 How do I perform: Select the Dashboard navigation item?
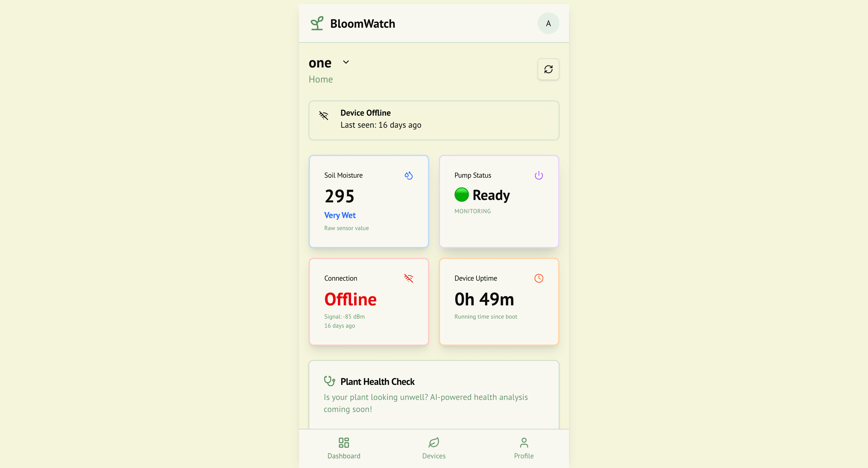pos(344,448)
